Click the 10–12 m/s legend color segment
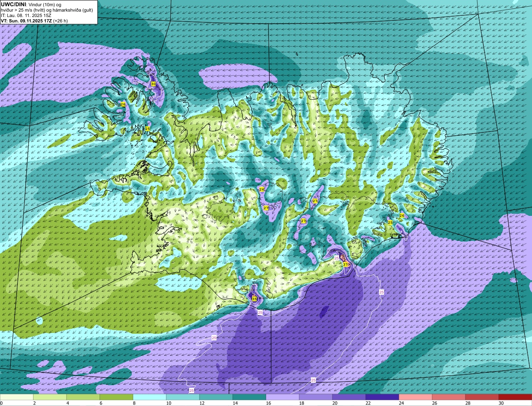The width and height of the screenshot is (532, 406). click(183, 397)
